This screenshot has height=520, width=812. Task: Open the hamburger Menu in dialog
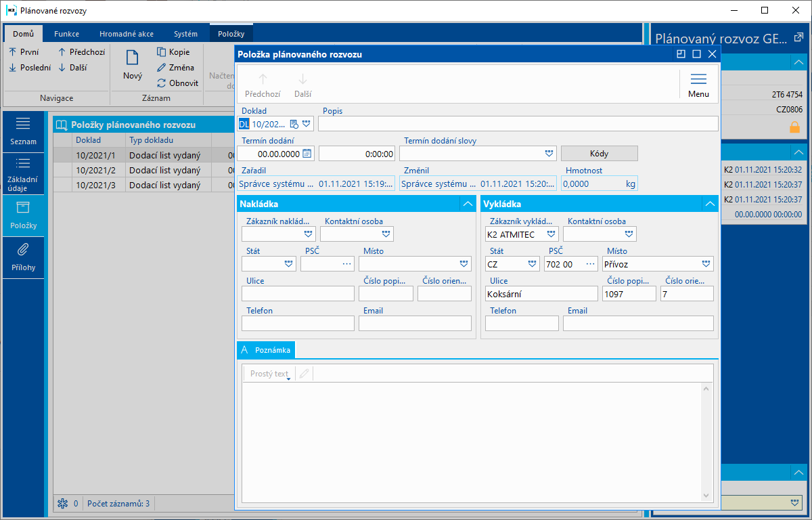698,79
